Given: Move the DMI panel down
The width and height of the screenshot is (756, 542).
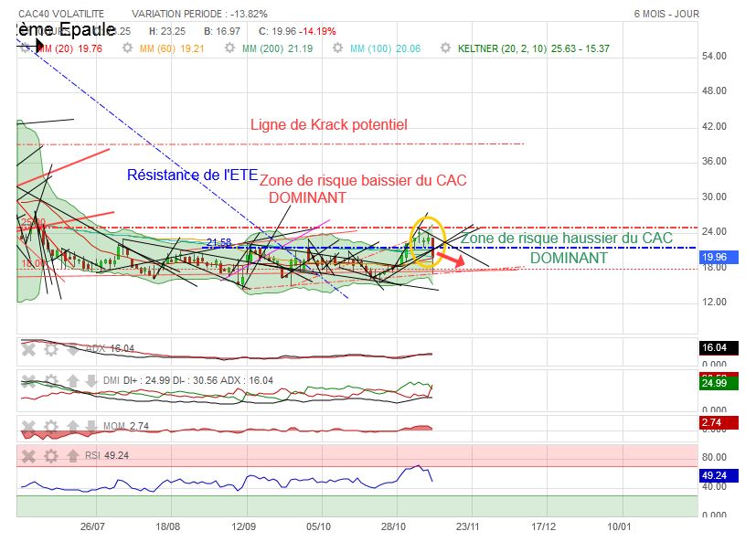Looking at the screenshot, I should (91, 381).
